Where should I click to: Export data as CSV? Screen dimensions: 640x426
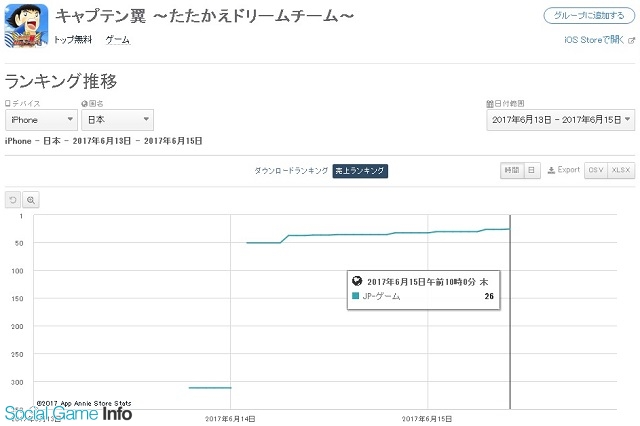coord(596,170)
